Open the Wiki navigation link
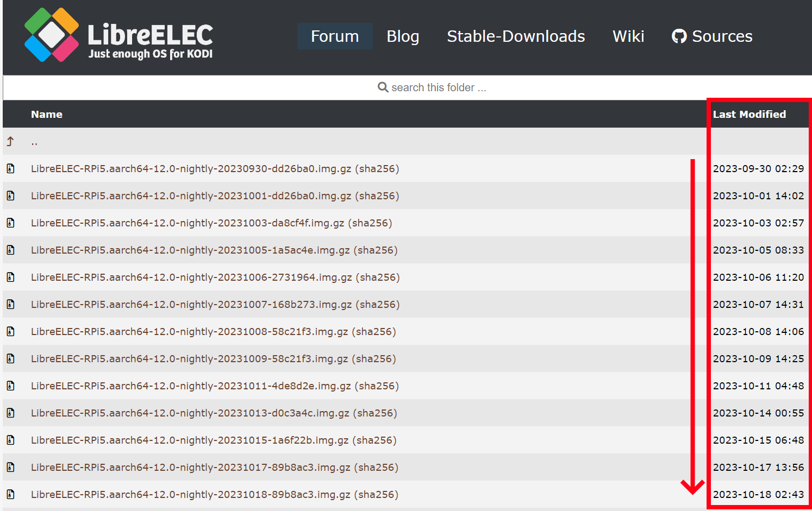Image resolution: width=812 pixels, height=511 pixels. 628,36
